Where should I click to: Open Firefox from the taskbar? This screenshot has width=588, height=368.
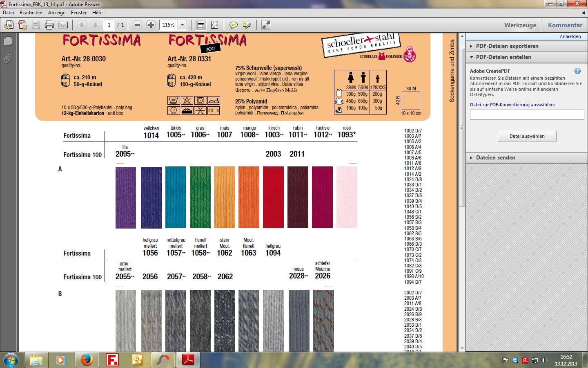point(87,360)
